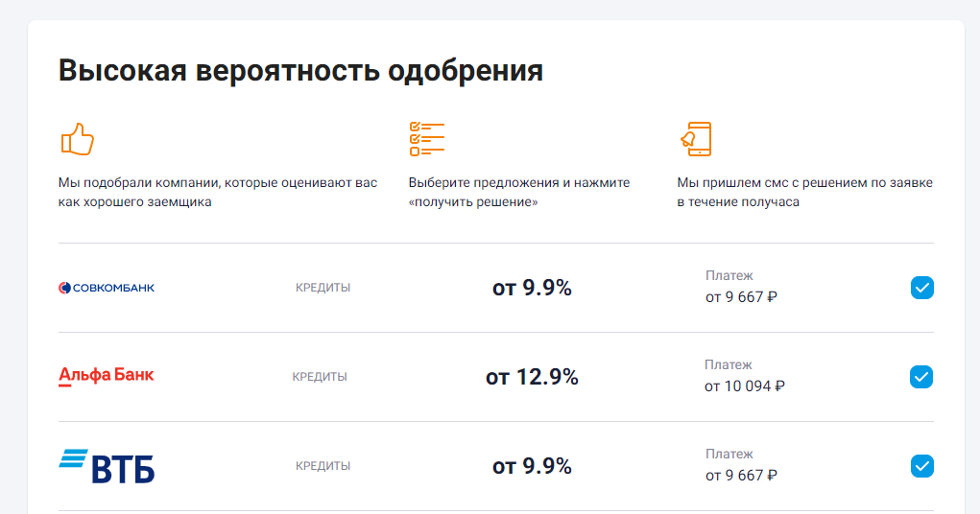Click VTB КРЕДИТЫ label
Image resolution: width=980 pixels, height=514 pixels.
click(x=323, y=466)
